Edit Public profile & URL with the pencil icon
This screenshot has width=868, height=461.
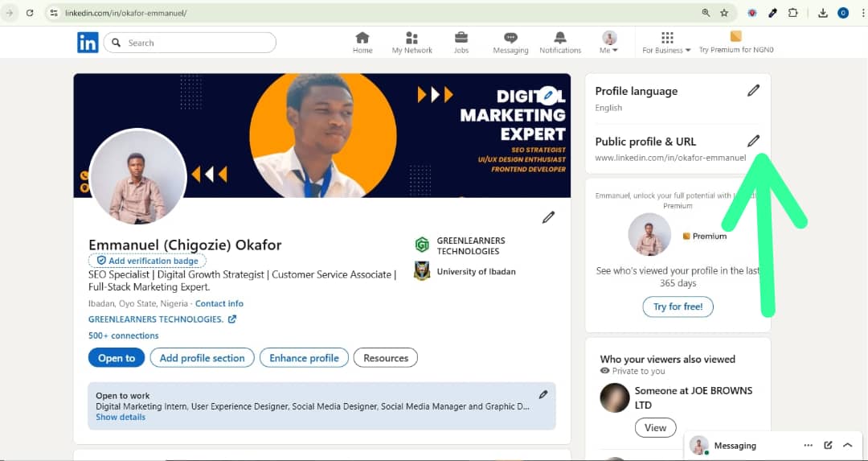pyautogui.click(x=753, y=141)
